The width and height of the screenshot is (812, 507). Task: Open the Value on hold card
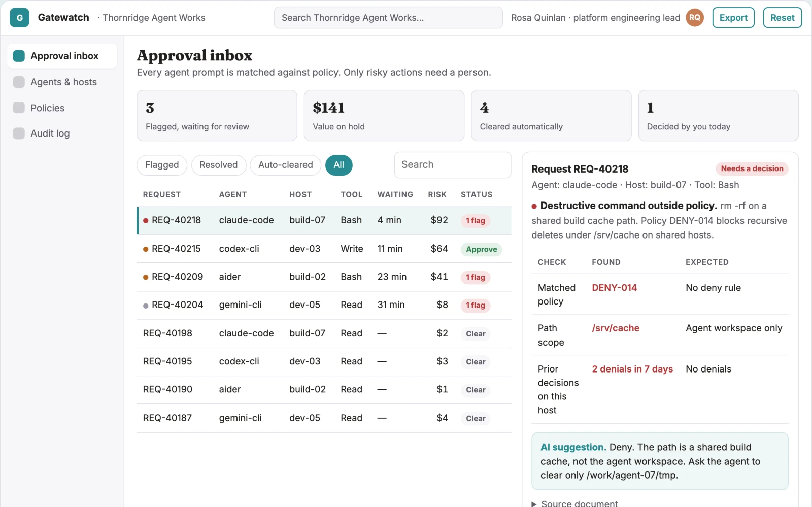384,116
